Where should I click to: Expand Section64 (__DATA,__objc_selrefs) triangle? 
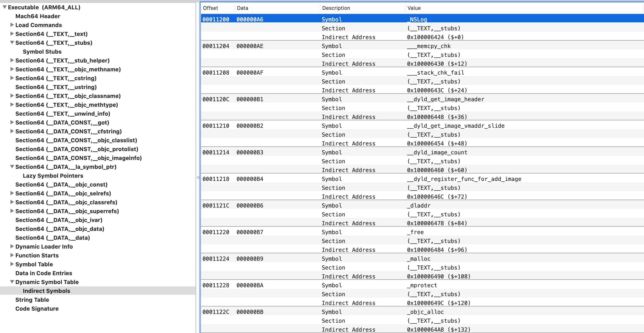12,193
